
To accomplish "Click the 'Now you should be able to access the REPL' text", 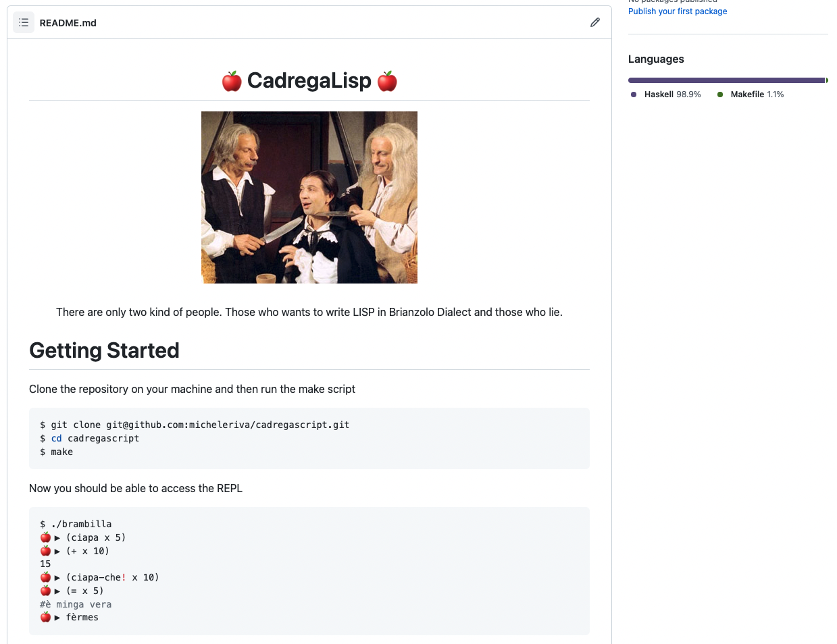I will click(136, 488).
